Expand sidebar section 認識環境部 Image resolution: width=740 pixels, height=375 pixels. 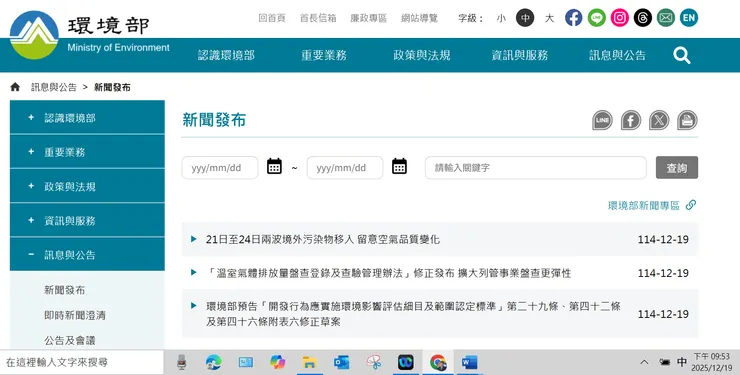point(87,117)
